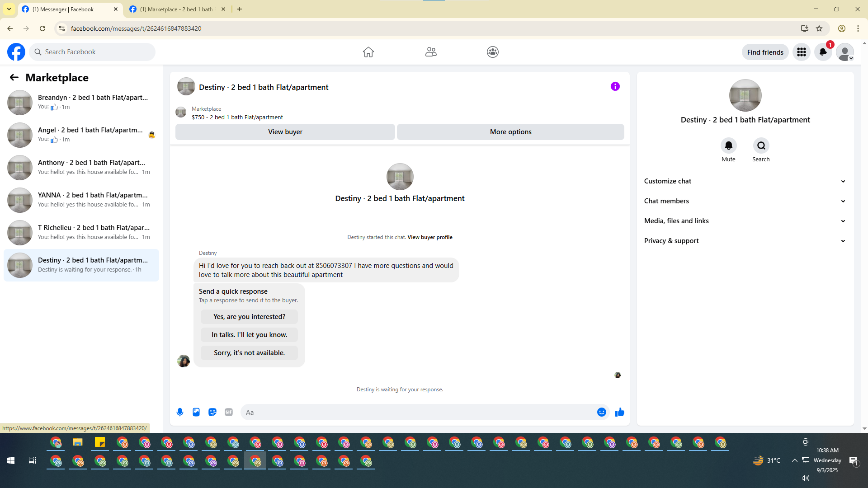The width and height of the screenshot is (868, 488).
Task: Open the Groups icon in top navigation
Action: tap(493, 52)
